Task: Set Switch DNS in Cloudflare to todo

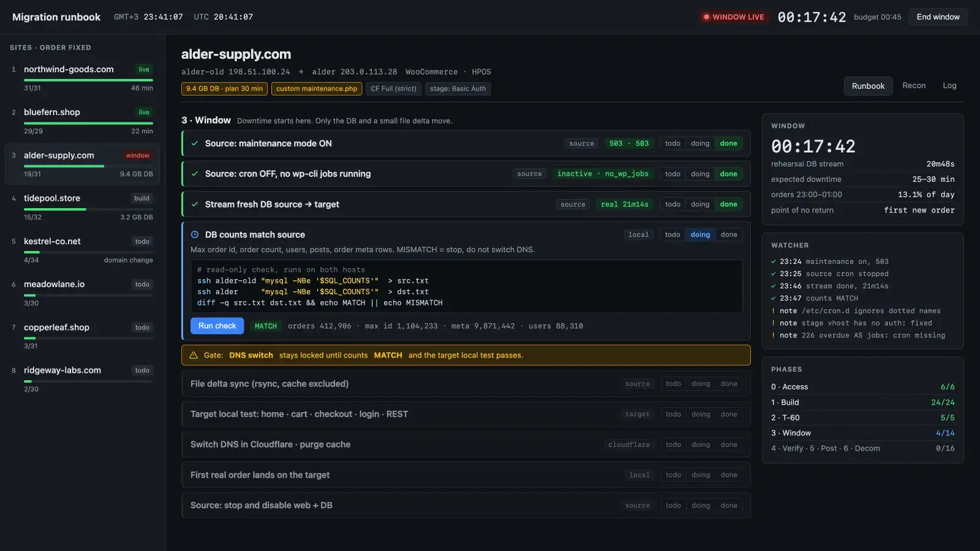Action: (x=673, y=444)
